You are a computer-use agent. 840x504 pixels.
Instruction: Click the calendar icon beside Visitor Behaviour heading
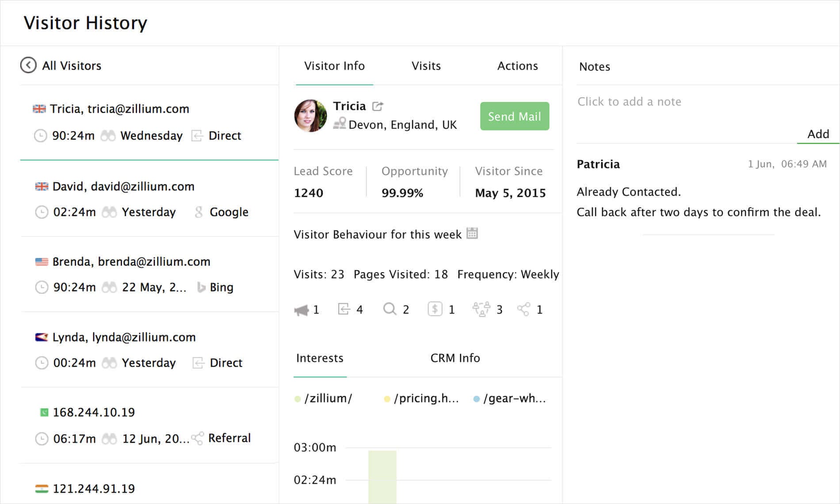click(473, 234)
